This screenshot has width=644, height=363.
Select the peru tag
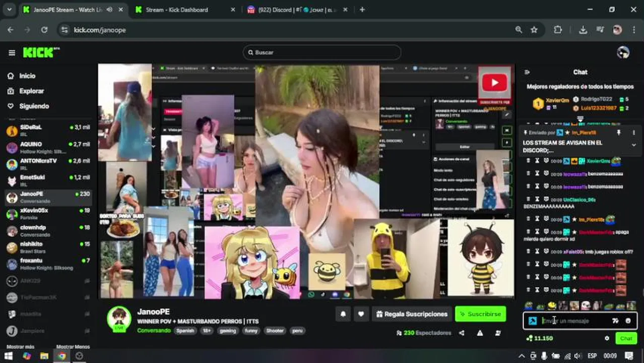tap(297, 331)
